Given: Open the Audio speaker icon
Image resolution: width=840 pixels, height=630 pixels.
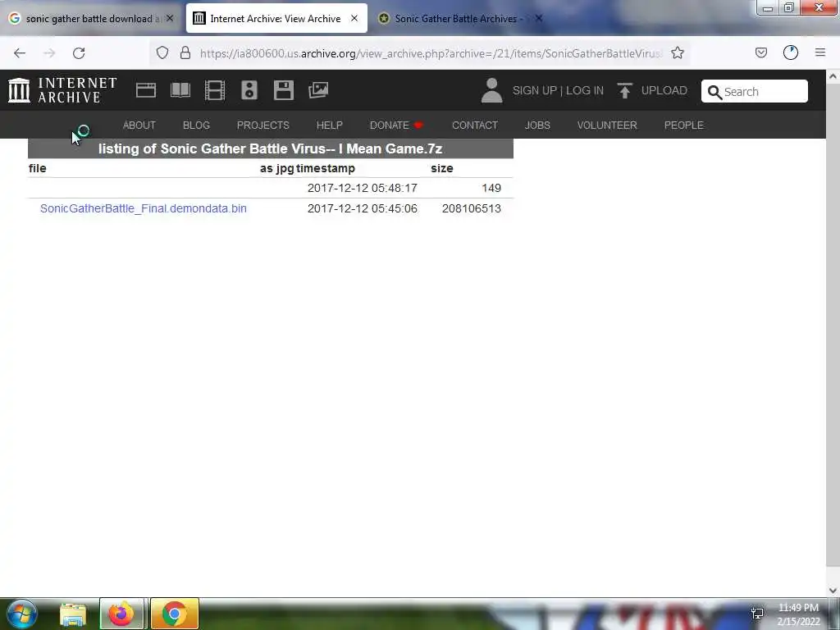Looking at the screenshot, I should [249, 90].
